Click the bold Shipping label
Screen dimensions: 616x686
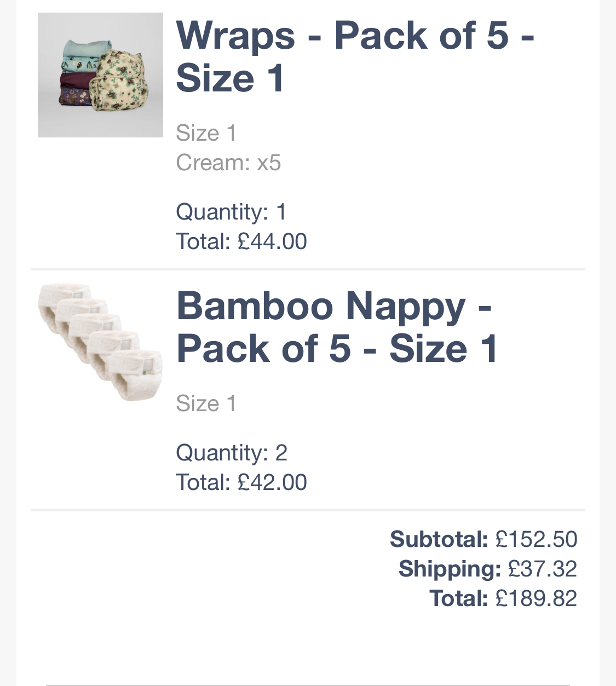[450, 569]
